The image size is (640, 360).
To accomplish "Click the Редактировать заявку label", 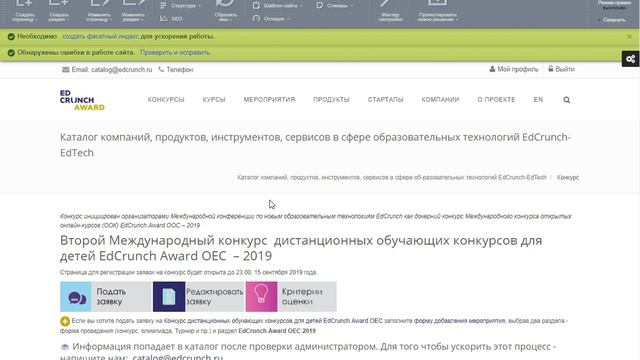I will point(214,297).
